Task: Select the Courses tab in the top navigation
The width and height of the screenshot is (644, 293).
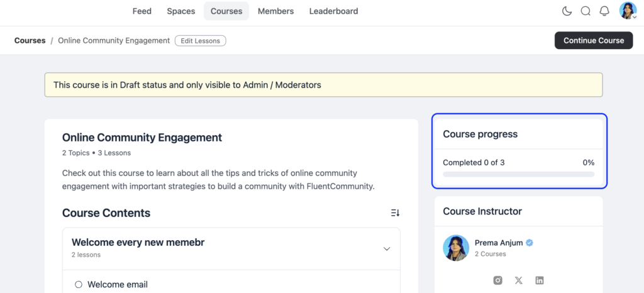Action: coord(226,11)
